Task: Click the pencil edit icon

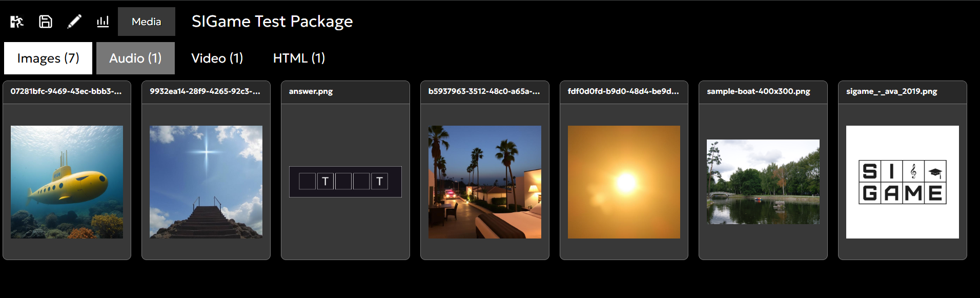Action: 74,22
